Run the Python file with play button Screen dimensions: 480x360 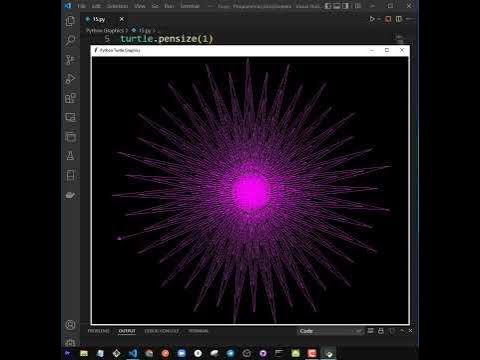[372, 19]
